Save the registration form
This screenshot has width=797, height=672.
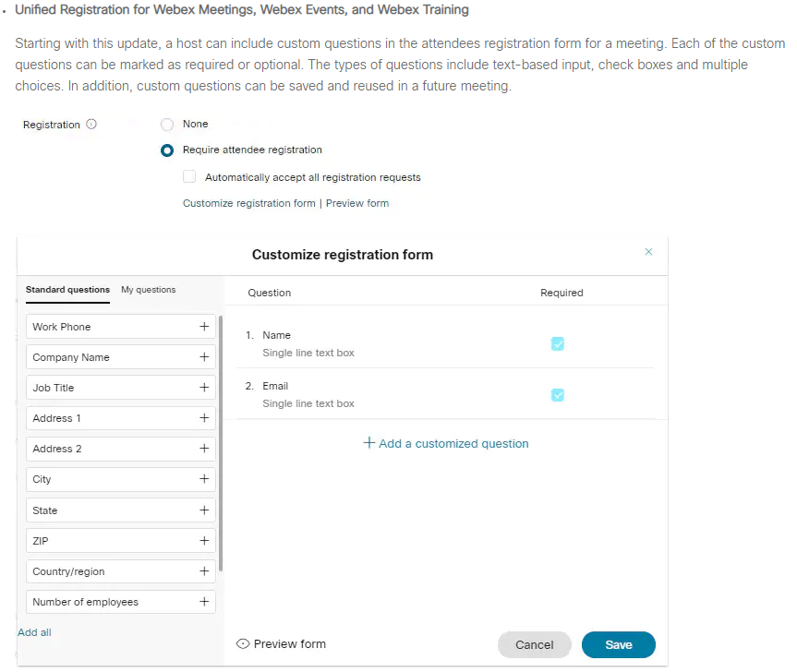(x=619, y=644)
